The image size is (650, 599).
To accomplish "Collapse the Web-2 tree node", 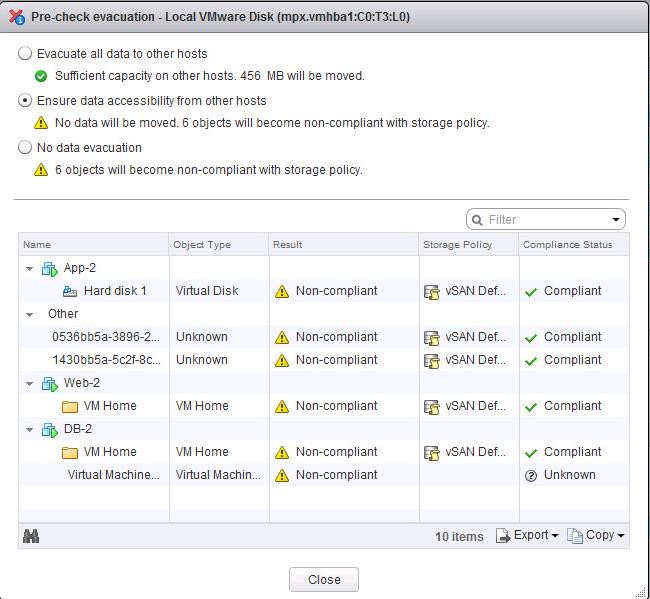I will pos(29,383).
